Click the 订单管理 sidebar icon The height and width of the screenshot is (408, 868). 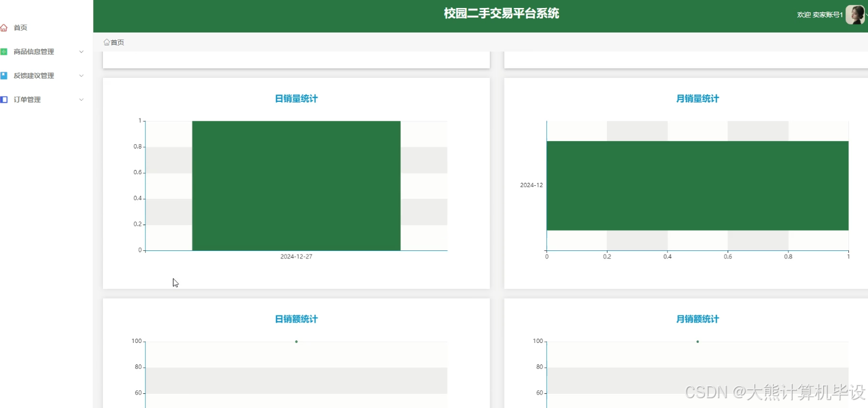click(x=4, y=99)
